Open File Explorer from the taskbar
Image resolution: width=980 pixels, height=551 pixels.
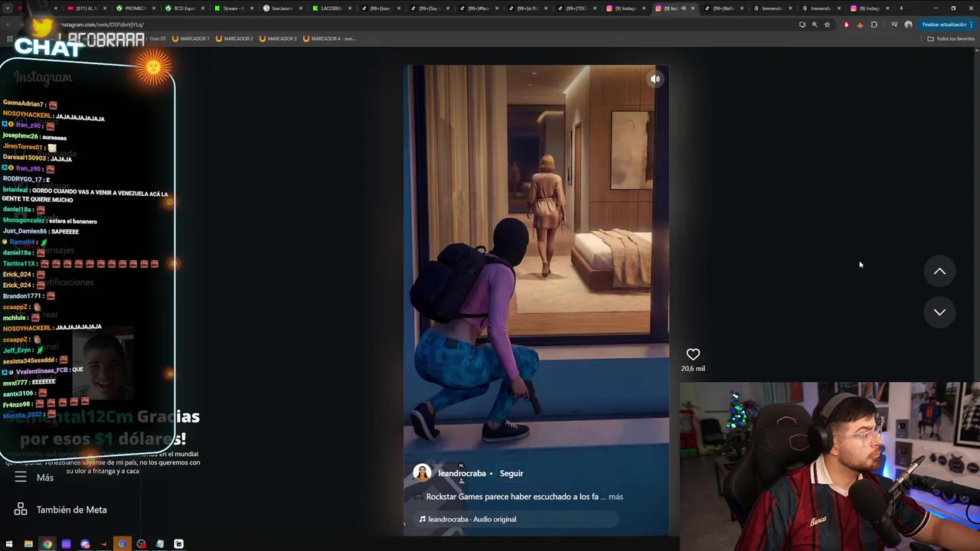pyautogui.click(x=28, y=544)
